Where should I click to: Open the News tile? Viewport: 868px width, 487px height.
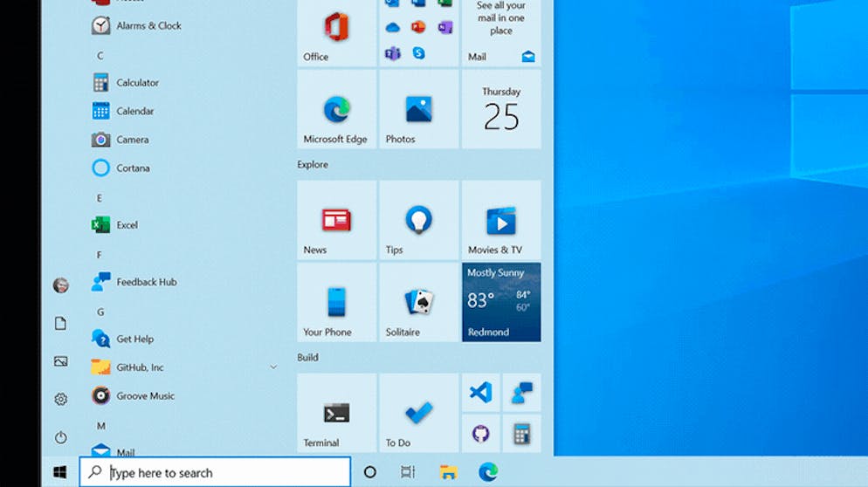[336, 220]
